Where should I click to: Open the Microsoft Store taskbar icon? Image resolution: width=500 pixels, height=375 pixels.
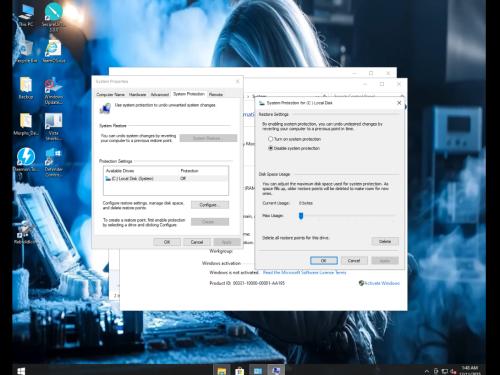[x=239, y=371]
